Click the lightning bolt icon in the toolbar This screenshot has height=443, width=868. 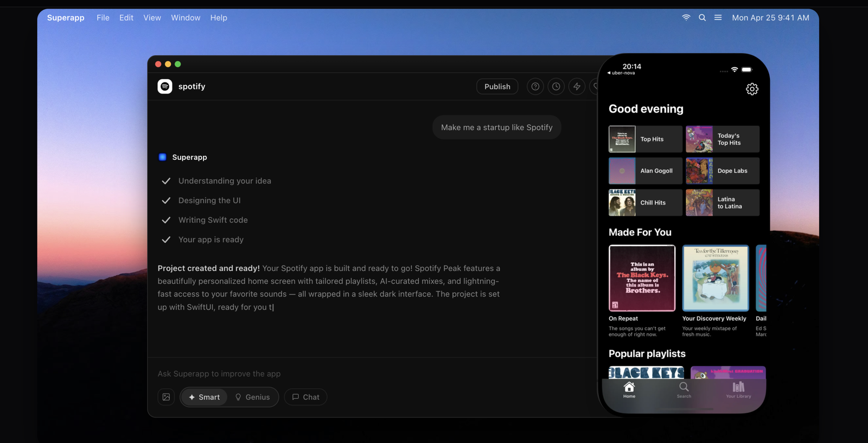click(x=577, y=86)
